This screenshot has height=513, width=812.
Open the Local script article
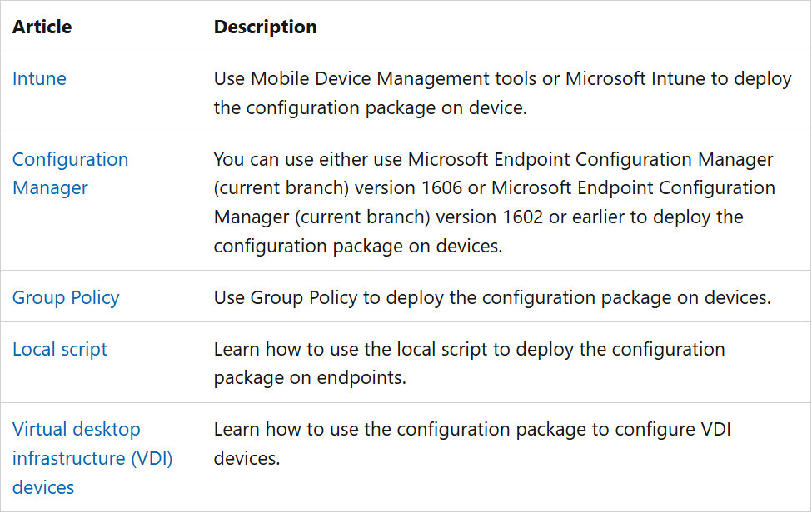click(x=60, y=350)
